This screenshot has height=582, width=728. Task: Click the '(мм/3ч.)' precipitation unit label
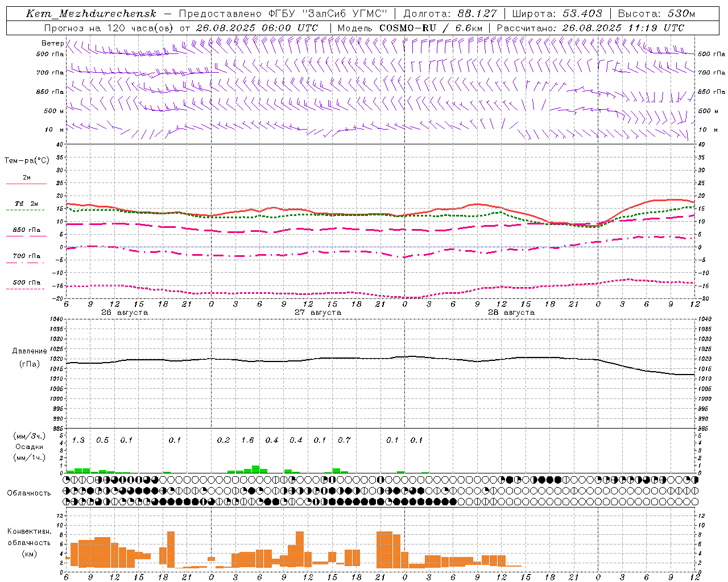pos(30,436)
